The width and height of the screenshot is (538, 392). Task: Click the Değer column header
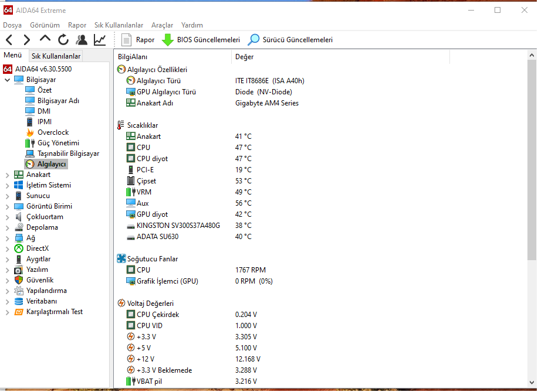coord(341,57)
